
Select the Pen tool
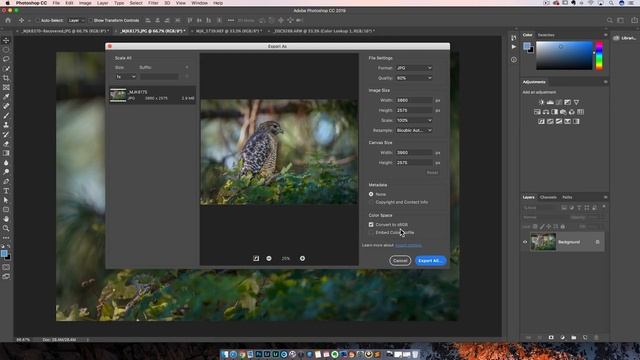pyautogui.click(x=6, y=181)
